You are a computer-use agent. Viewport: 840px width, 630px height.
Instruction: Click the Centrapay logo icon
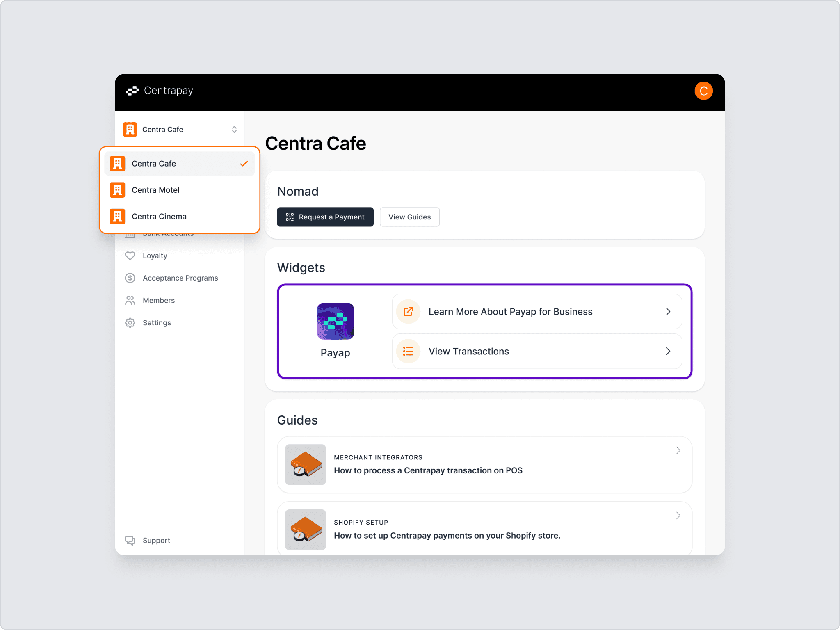[132, 91]
